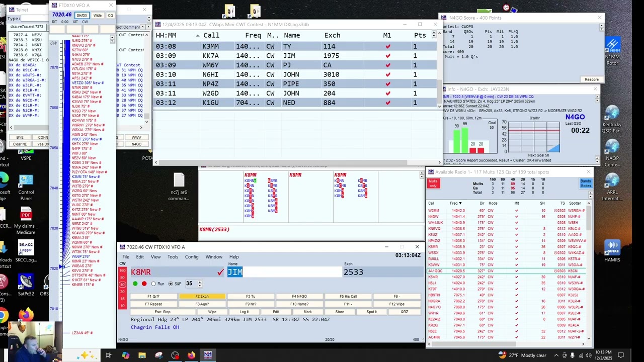Toggle Mults only in Available window
644x362 pixels.
[433, 184]
